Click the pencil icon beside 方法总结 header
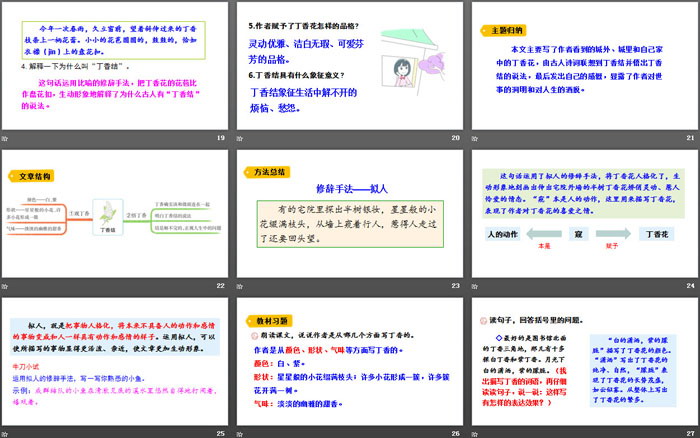 (x=248, y=171)
